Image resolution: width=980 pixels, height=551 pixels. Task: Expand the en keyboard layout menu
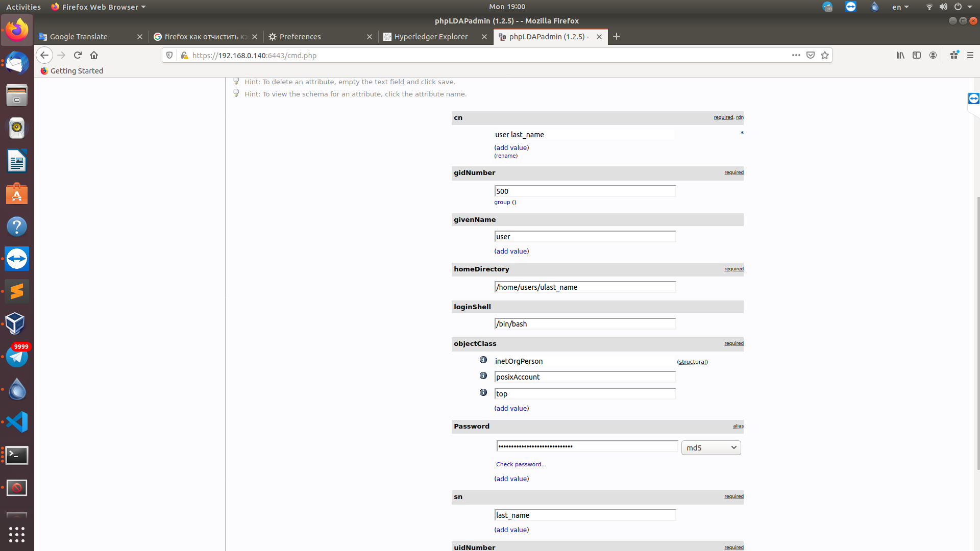900,7
